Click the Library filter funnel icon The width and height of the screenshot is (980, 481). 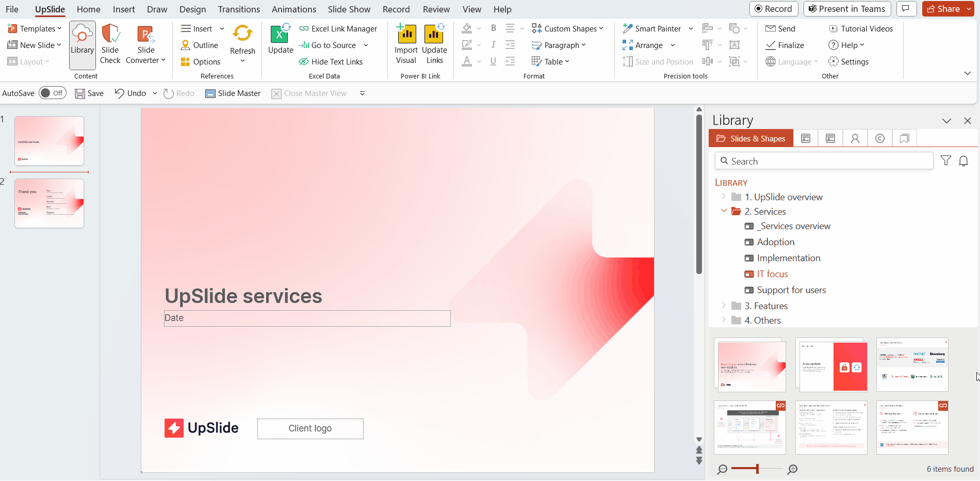945,161
